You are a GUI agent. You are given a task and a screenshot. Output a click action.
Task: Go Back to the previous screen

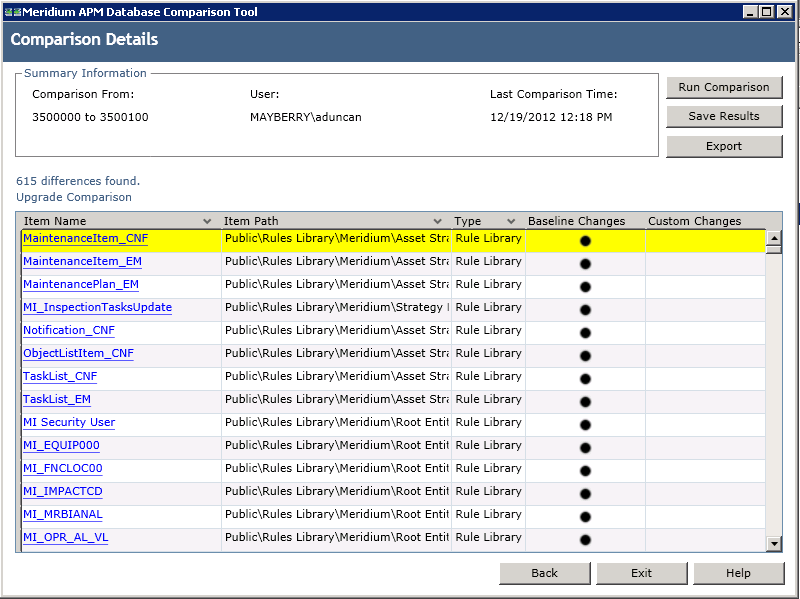(544, 573)
